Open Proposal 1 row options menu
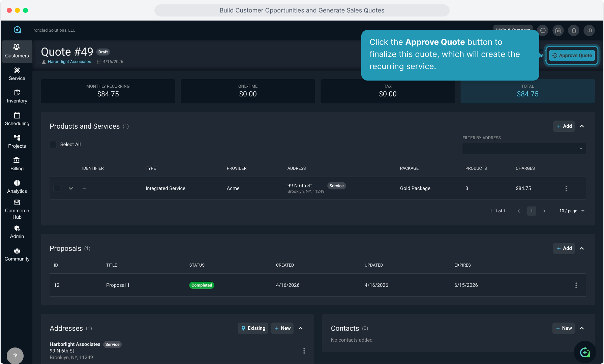 (x=576, y=285)
